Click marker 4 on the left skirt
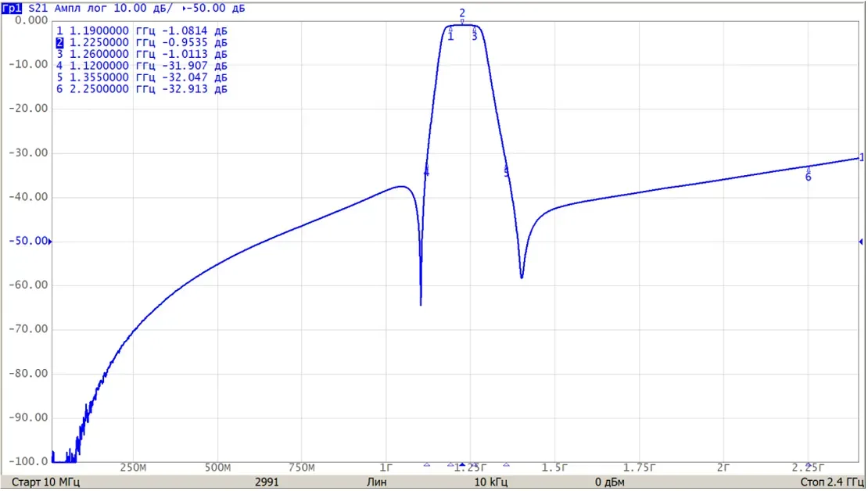The image size is (868, 491). click(426, 172)
